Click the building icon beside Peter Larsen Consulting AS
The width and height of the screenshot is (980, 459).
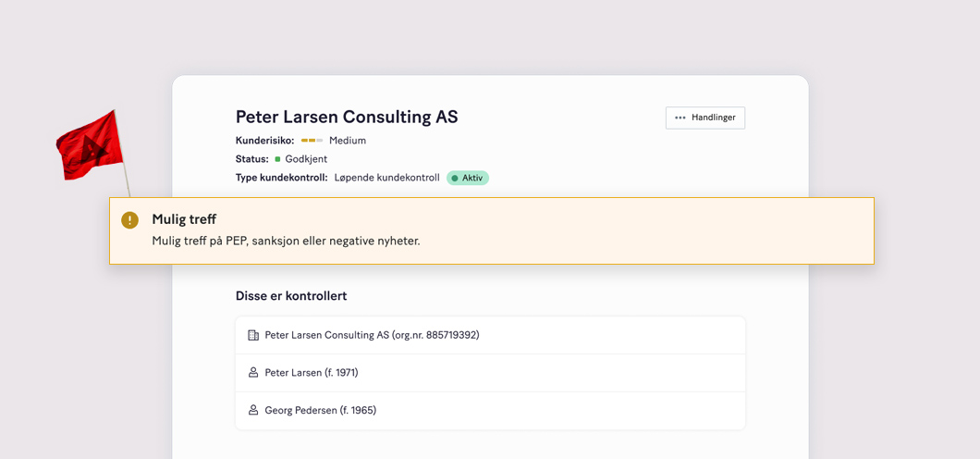coord(253,335)
